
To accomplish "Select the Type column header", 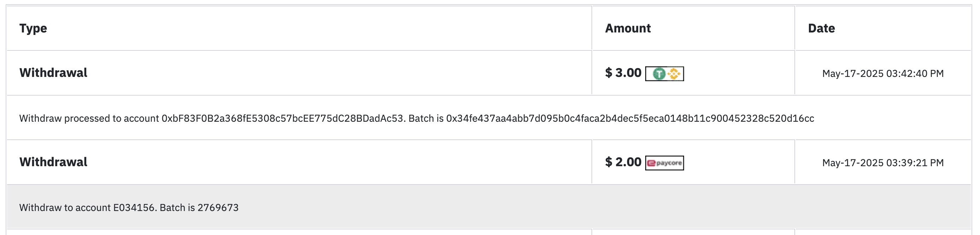I will click(33, 29).
